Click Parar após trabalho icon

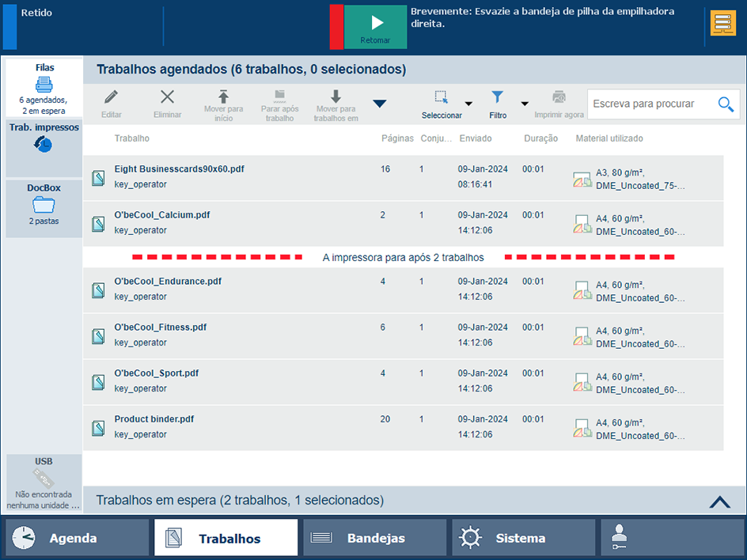click(x=279, y=96)
